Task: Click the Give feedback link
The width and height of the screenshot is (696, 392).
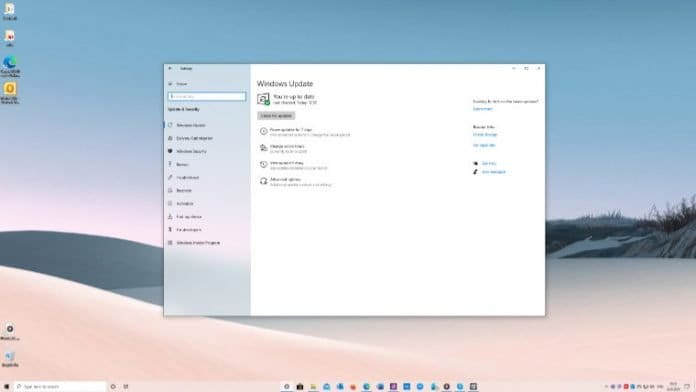Action: coord(493,172)
